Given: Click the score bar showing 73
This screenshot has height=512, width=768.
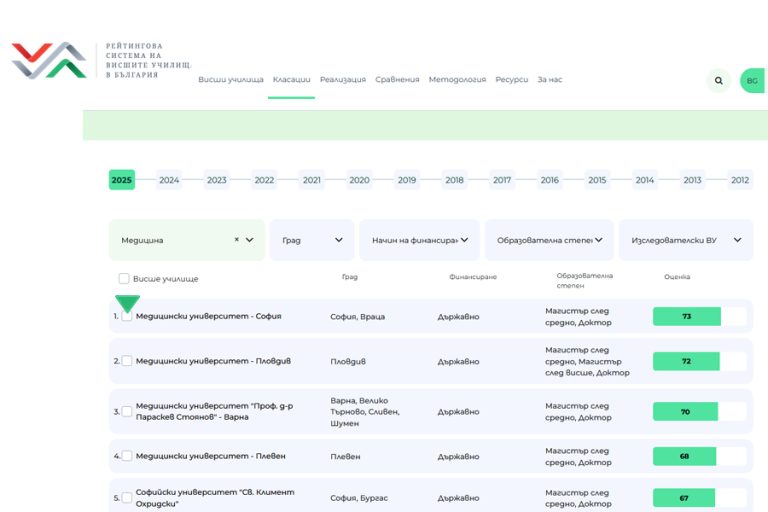Looking at the screenshot, I should click(686, 316).
